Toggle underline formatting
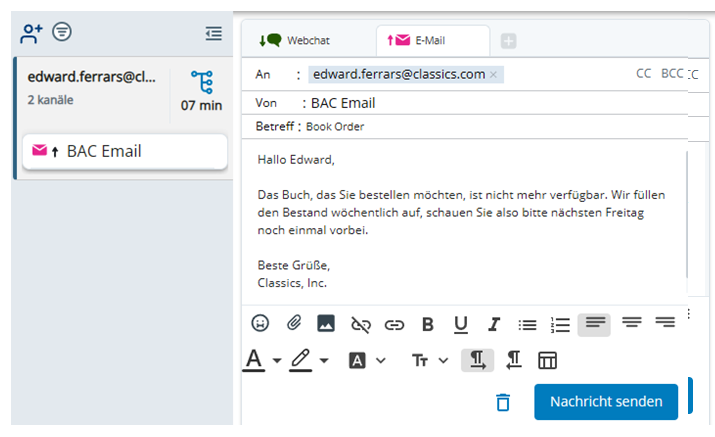The height and width of the screenshot is (437, 715). point(461,324)
